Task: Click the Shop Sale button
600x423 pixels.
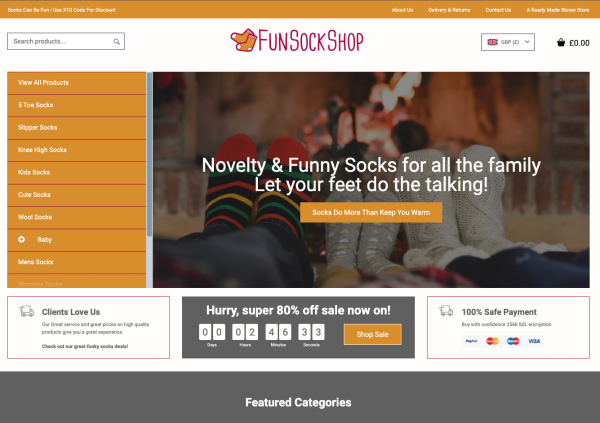Action: [x=373, y=335]
